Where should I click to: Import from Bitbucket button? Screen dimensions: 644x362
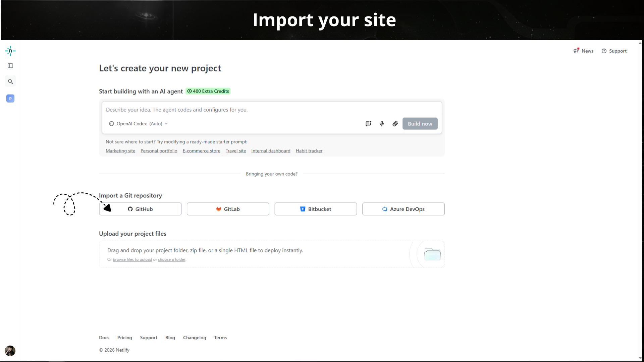tap(316, 209)
